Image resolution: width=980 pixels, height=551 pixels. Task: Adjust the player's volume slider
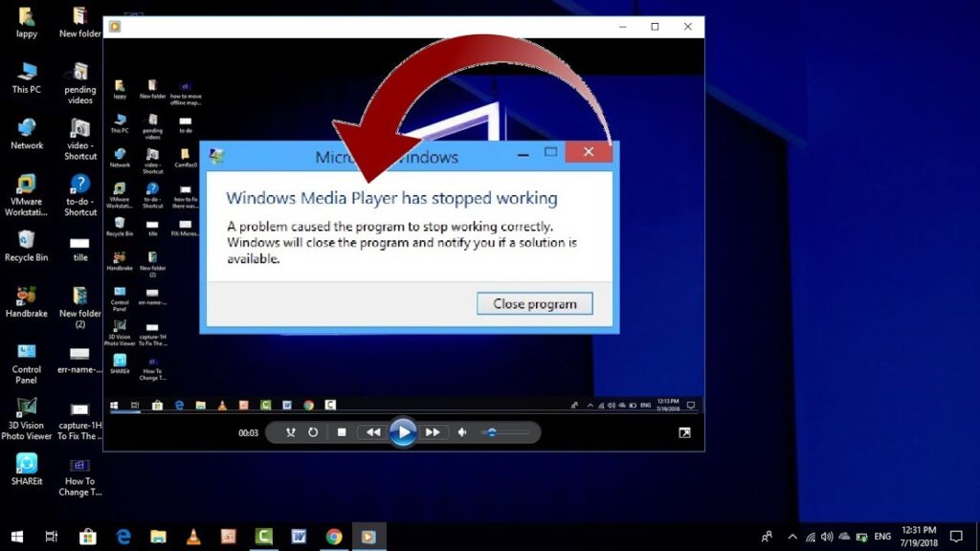pyautogui.click(x=505, y=432)
